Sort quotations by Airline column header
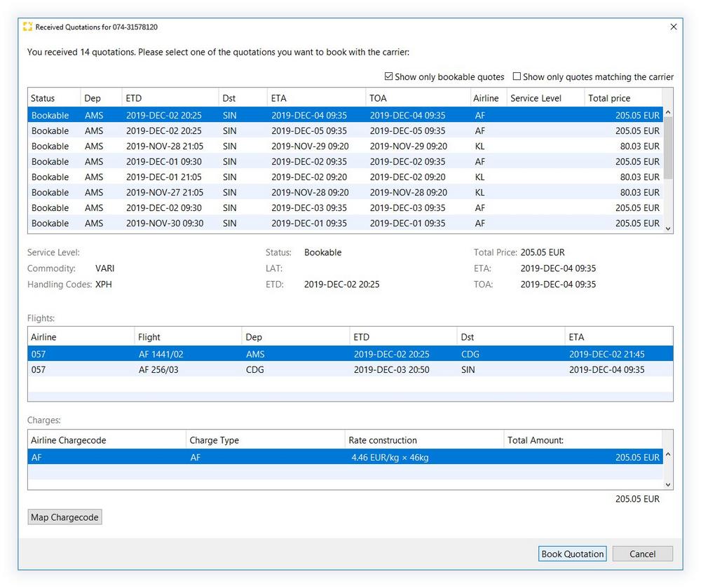The width and height of the screenshot is (701, 588). 486,98
